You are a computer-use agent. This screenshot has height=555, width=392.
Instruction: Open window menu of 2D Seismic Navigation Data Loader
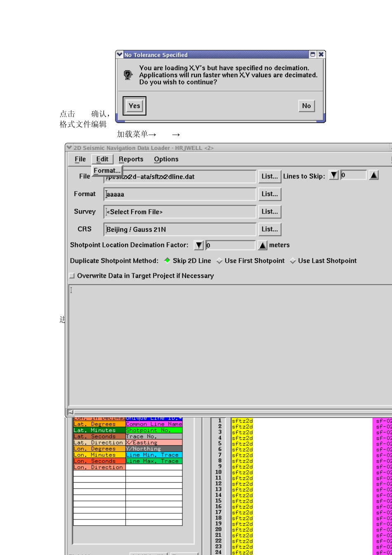pyautogui.click(x=69, y=147)
